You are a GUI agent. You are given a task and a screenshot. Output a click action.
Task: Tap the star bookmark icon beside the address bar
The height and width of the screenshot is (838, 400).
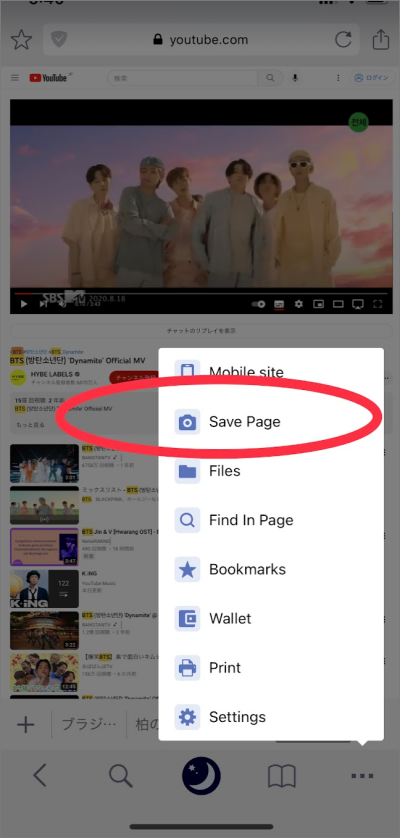tap(21, 40)
